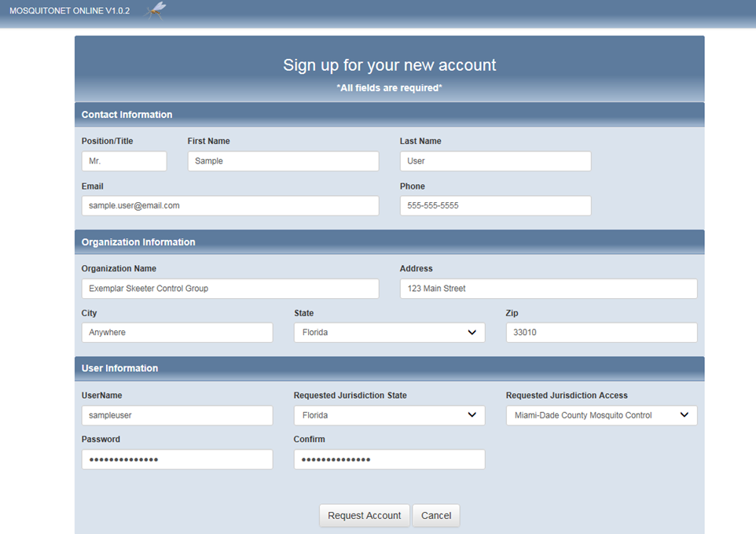Click the City label
The image size is (756, 534).
click(90, 313)
